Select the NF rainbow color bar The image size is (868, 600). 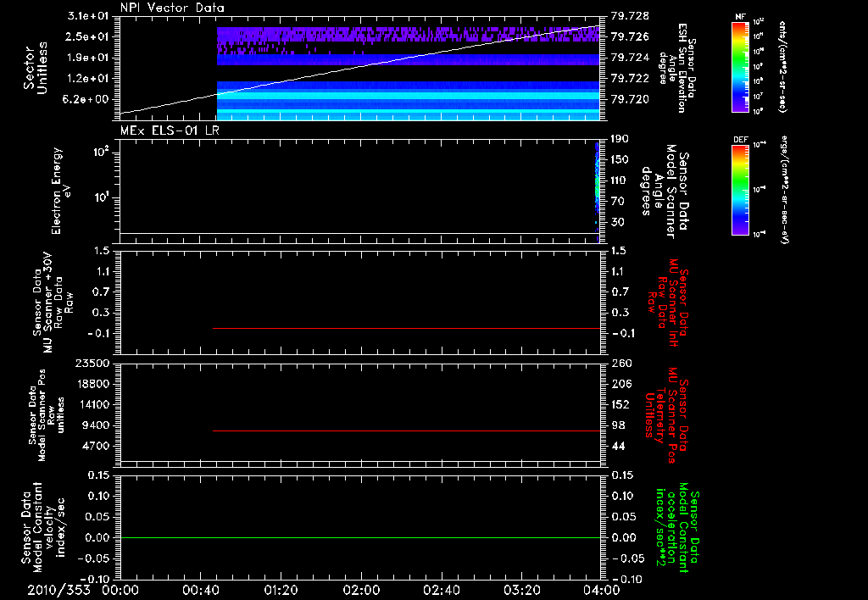click(741, 66)
